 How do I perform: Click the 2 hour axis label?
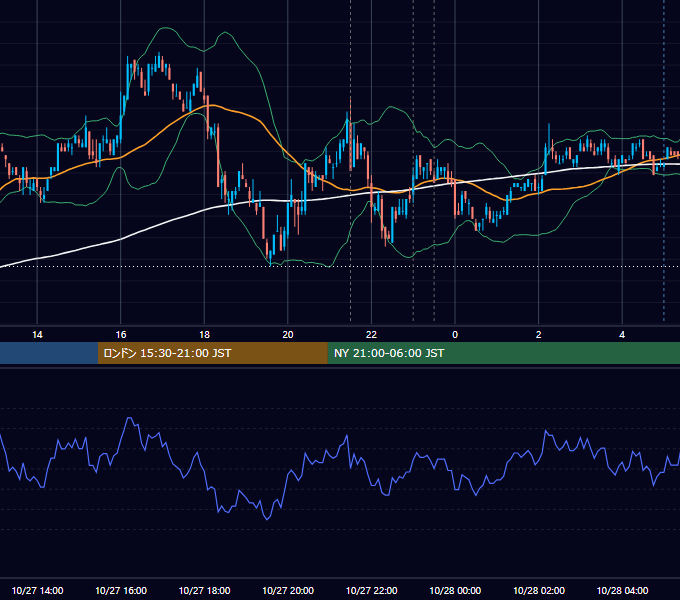click(539, 335)
